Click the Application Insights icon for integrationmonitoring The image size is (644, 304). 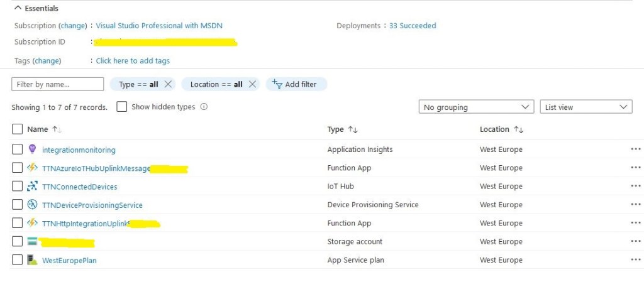coord(33,149)
